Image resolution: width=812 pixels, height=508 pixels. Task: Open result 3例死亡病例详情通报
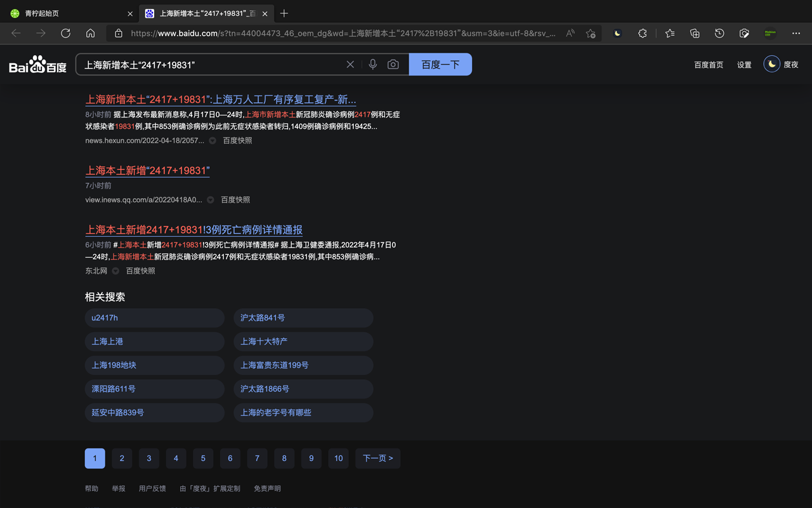[194, 230]
